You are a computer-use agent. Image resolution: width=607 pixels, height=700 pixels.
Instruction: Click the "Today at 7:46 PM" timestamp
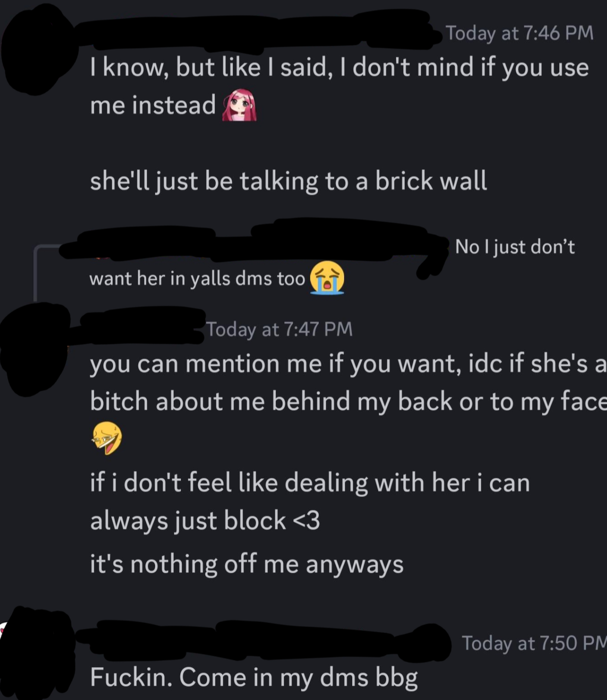(520, 33)
